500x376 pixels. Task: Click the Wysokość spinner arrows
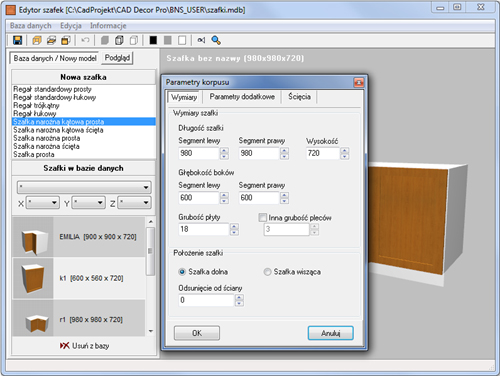(x=345, y=153)
